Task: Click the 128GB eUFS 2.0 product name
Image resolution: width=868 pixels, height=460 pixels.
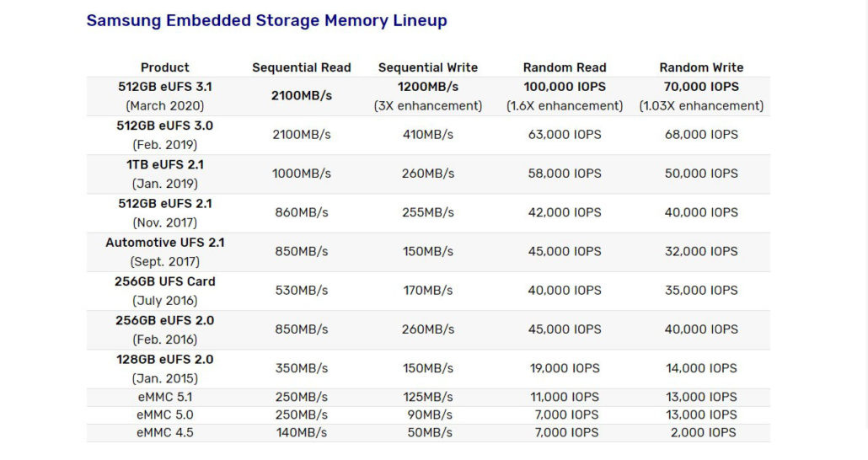Action: point(165,359)
